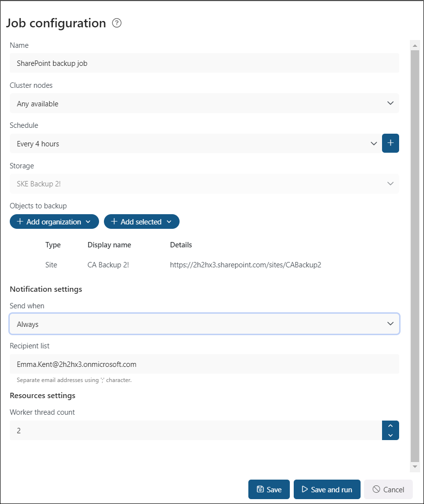Expand the Send when dropdown
The width and height of the screenshot is (424, 504).
[204, 324]
